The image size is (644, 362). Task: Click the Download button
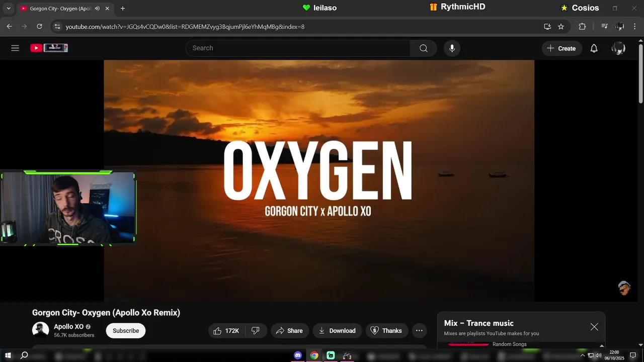point(337,331)
